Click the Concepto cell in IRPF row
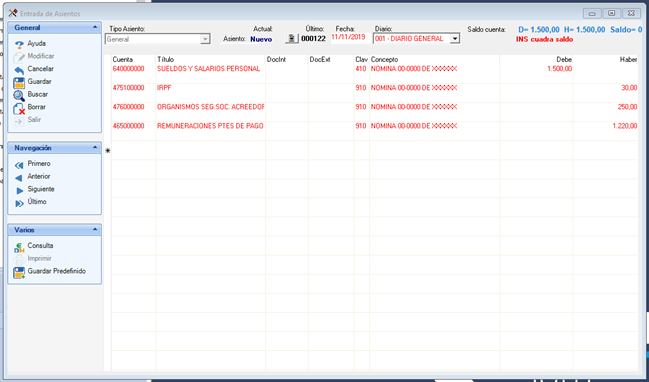Image resolution: width=649 pixels, height=382 pixels. coord(414,88)
